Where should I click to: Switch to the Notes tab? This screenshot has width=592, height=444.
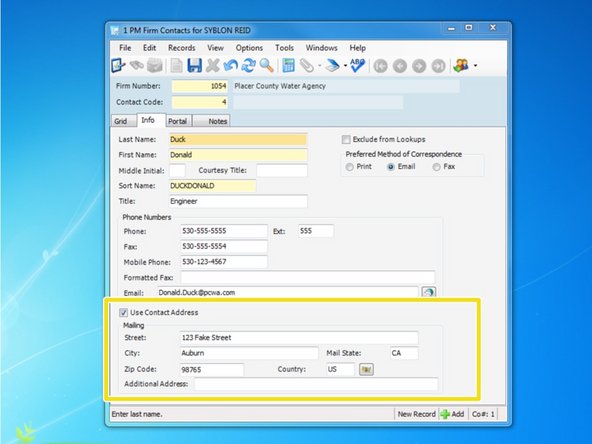point(211,121)
